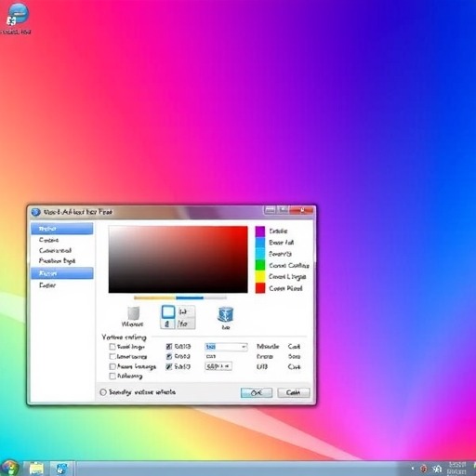476x476 pixels.
Task: Click the white tray icon left of the clock
Action: [x=437, y=469]
